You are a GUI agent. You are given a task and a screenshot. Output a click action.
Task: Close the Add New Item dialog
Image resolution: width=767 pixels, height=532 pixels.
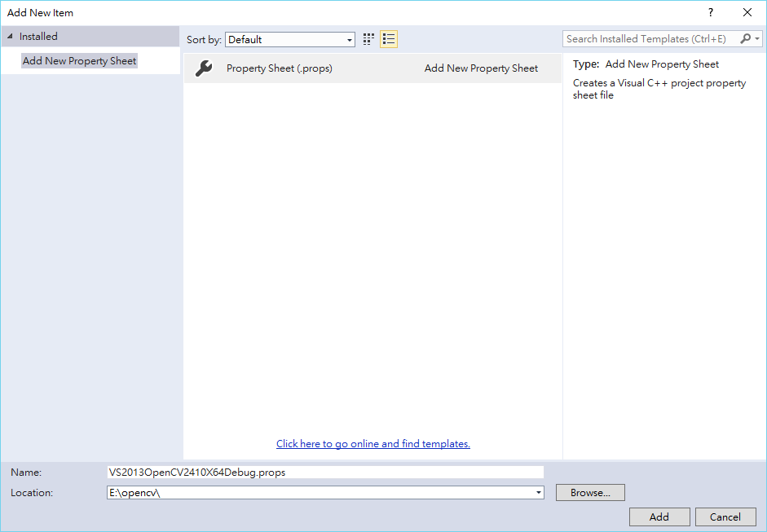747,13
